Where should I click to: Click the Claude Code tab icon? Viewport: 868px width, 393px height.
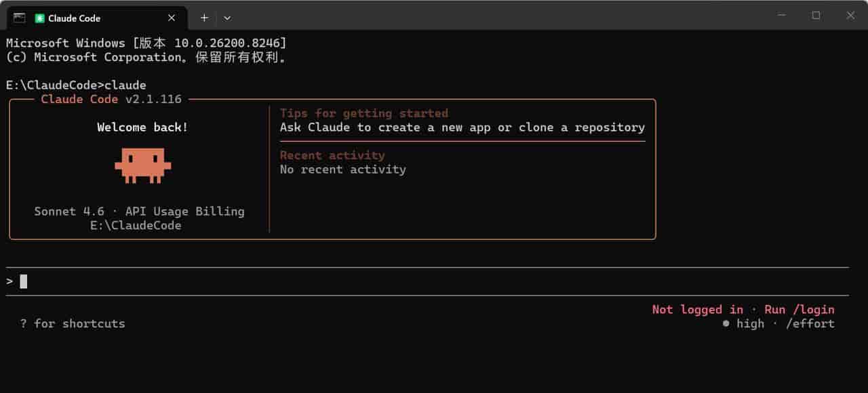[x=40, y=18]
